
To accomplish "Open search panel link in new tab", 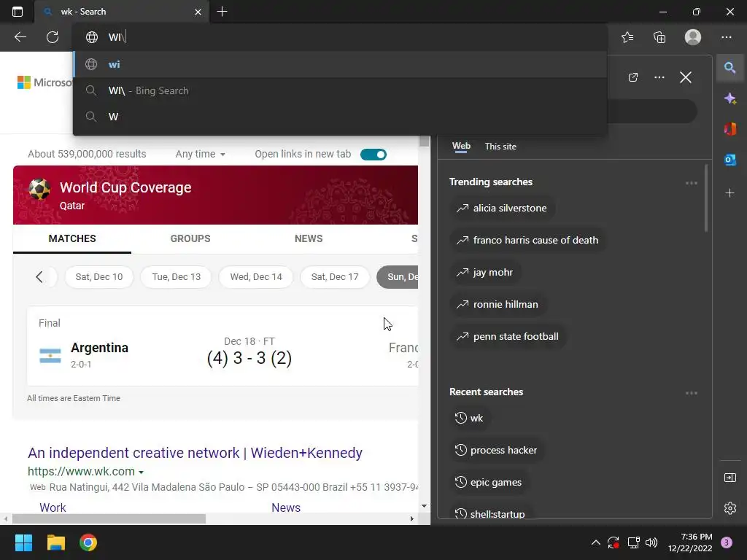I will tap(633, 77).
